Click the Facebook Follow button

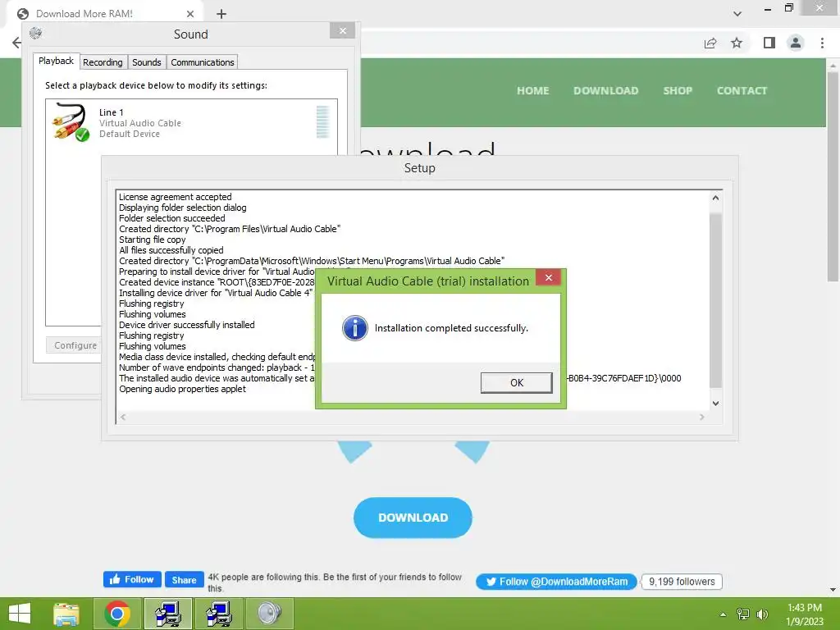pos(132,579)
